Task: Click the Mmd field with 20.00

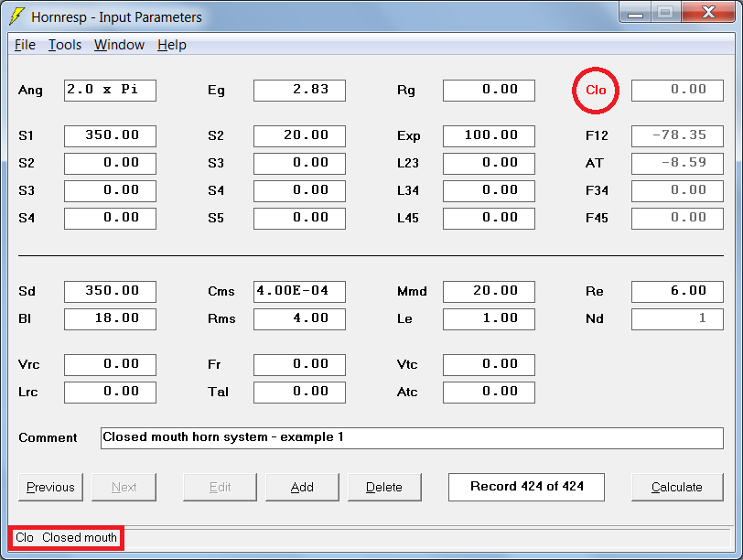Action: [489, 291]
